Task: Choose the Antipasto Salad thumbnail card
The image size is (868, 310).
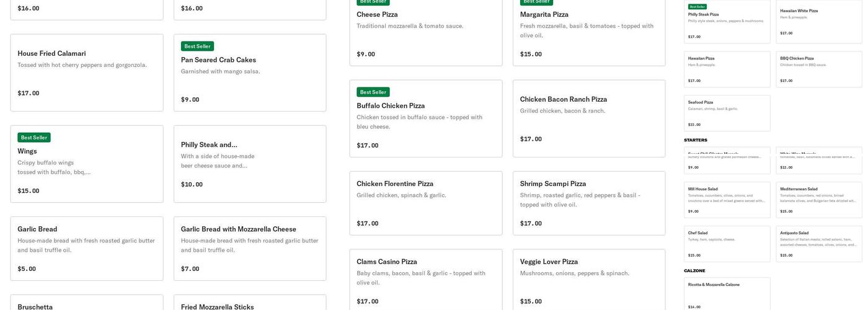Action: click(x=818, y=244)
